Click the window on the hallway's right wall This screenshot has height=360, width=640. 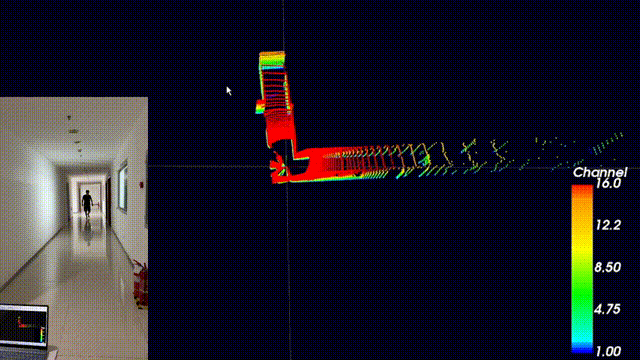coord(122,186)
